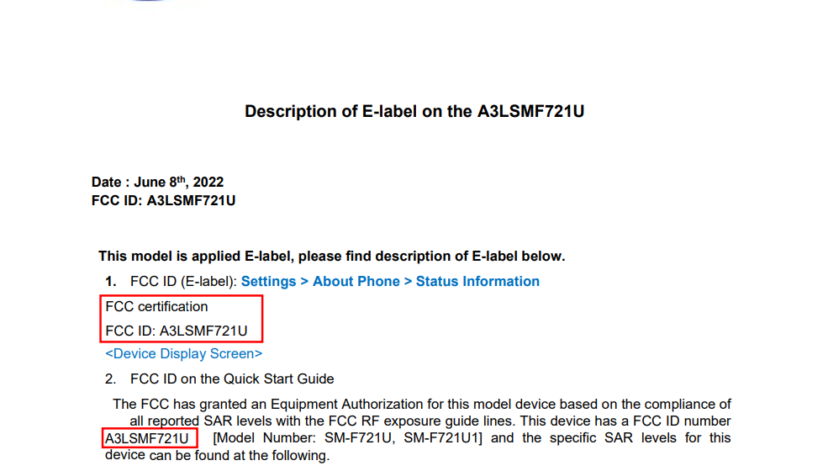Click the last line 'device can be found at the following'
This screenshot has width=828, height=466.
click(216, 456)
